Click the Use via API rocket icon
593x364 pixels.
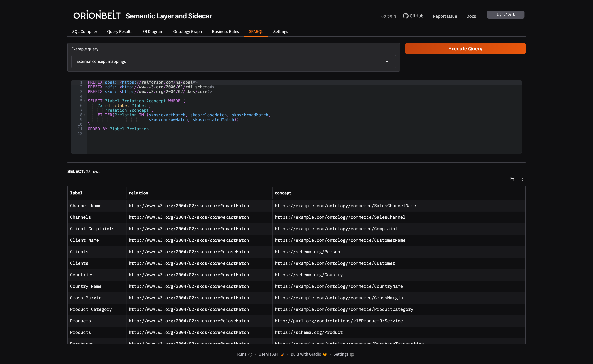pyautogui.click(x=283, y=354)
